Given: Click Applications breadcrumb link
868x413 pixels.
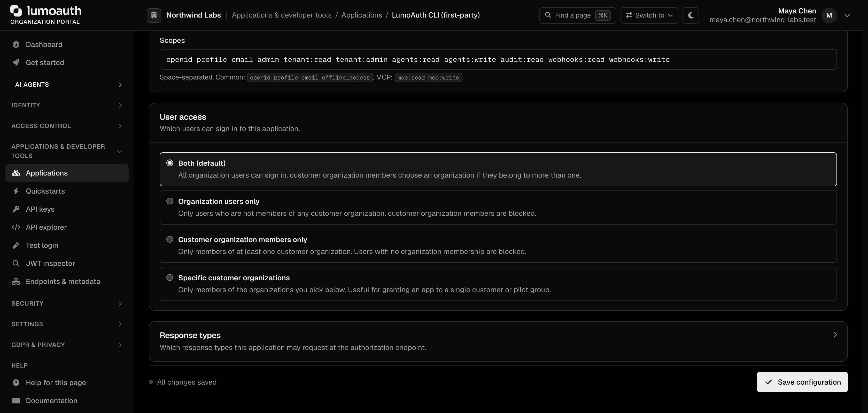Looking at the screenshot, I should click(x=362, y=15).
